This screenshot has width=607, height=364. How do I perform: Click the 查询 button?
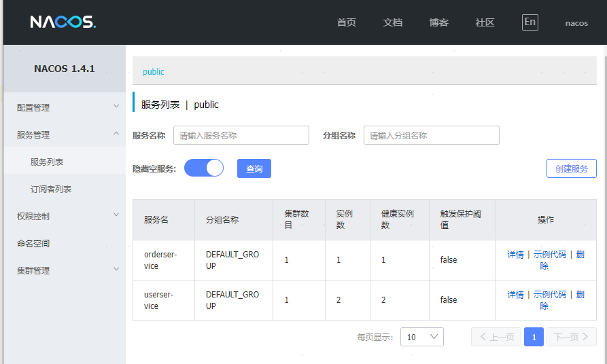point(254,168)
